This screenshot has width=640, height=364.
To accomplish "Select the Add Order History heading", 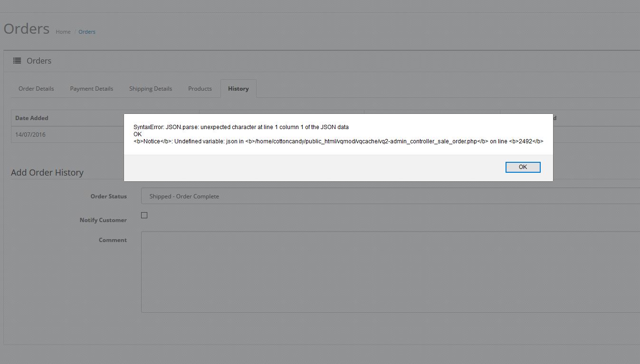I will pos(47,173).
